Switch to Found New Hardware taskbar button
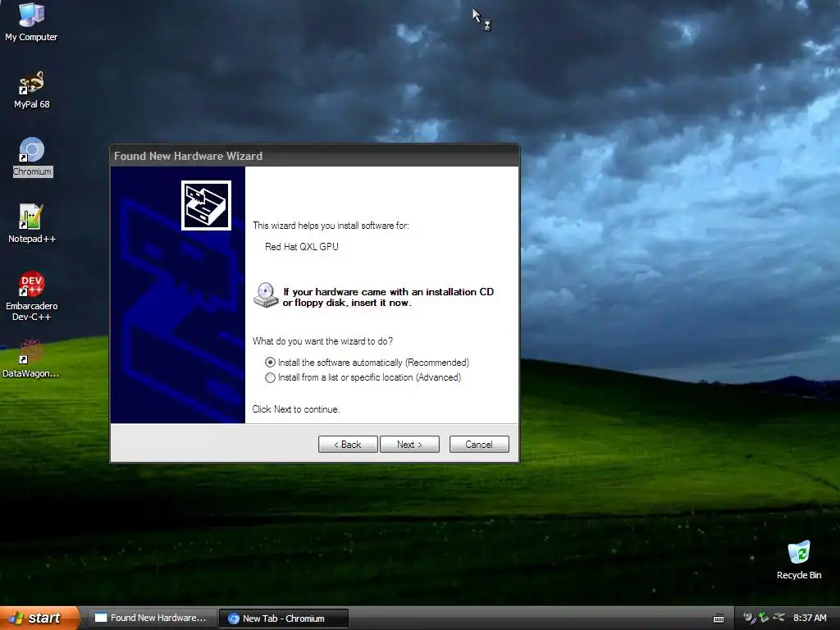 click(x=152, y=619)
